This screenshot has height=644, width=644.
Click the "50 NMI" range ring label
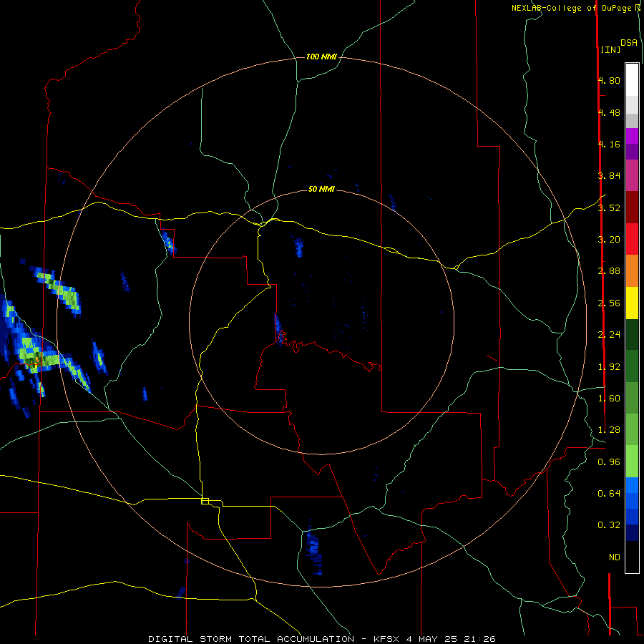pyautogui.click(x=321, y=189)
